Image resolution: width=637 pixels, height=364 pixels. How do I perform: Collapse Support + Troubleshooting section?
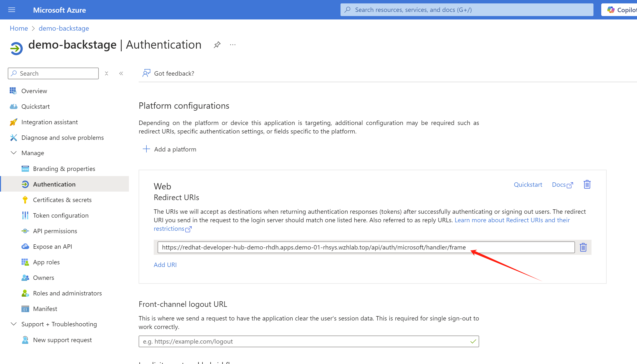(14, 324)
